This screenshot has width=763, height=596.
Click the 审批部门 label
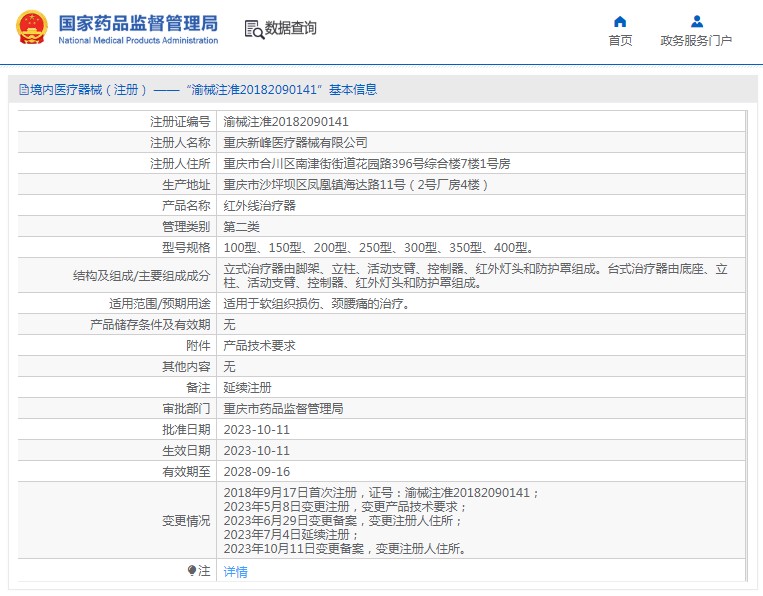tap(186, 409)
